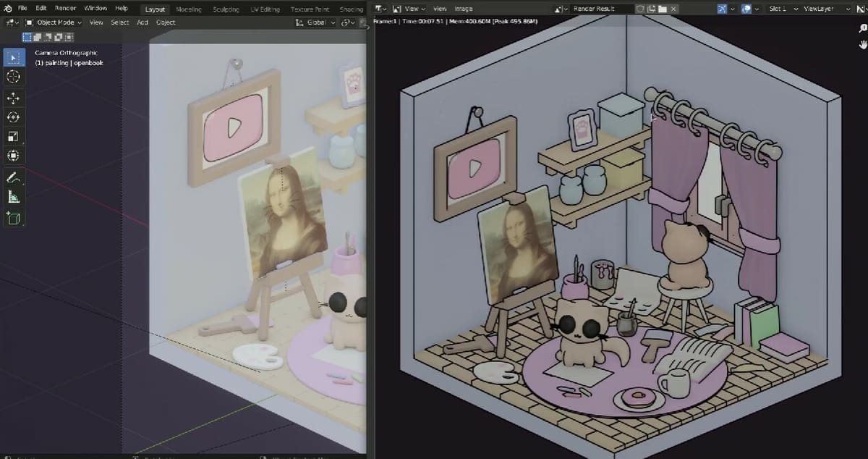The height and width of the screenshot is (459, 868).
Task: Select the Scale tool
Action: 13,136
